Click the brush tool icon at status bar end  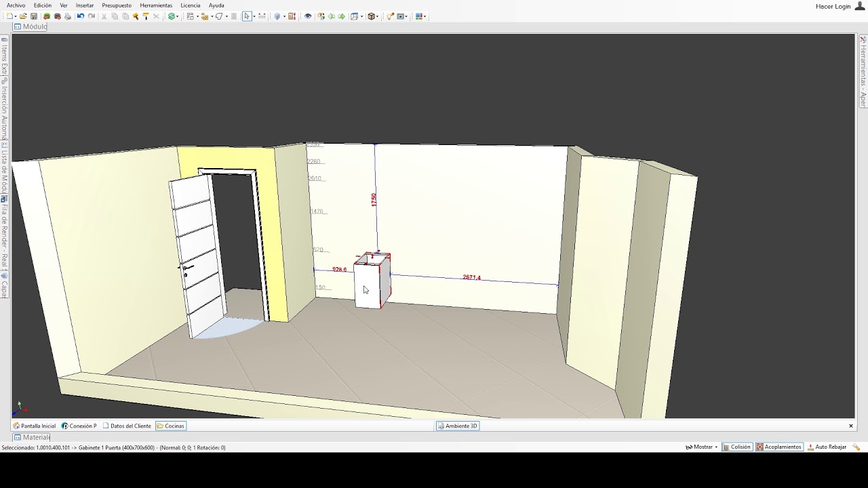point(856,447)
